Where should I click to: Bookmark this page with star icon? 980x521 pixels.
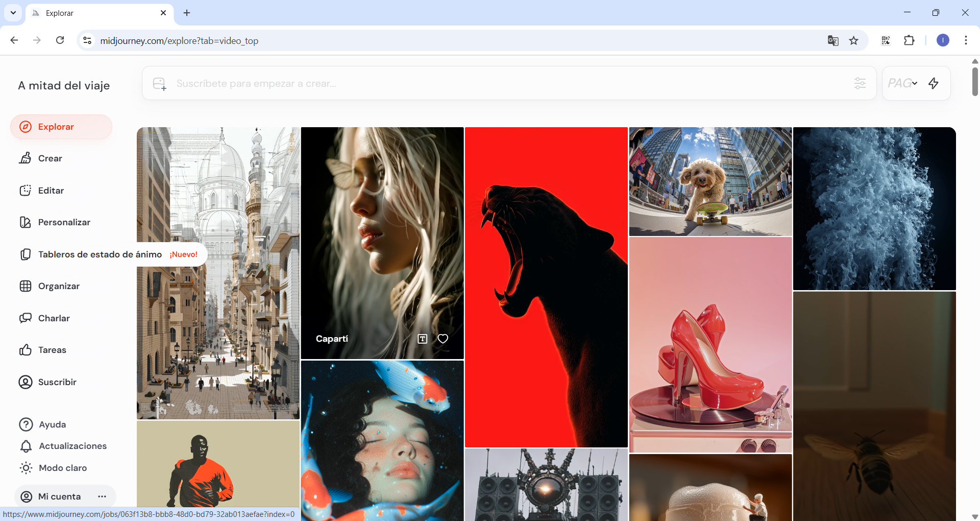(x=853, y=41)
